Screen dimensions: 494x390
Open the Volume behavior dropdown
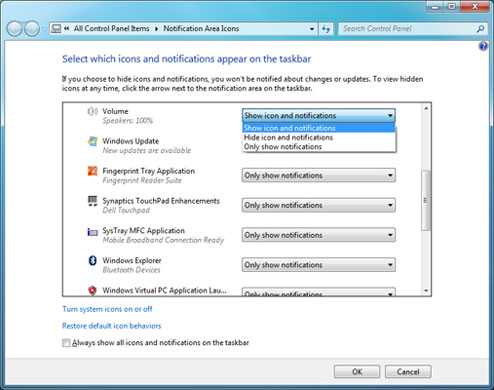click(x=319, y=116)
